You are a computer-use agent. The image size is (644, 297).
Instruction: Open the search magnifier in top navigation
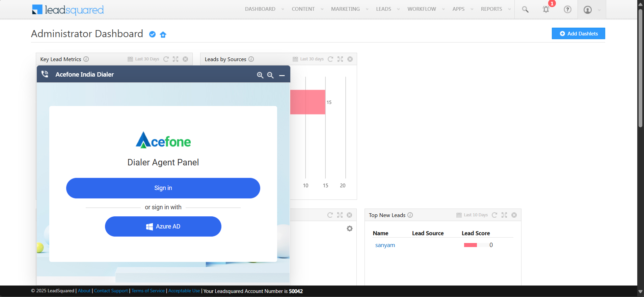click(525, 9)
